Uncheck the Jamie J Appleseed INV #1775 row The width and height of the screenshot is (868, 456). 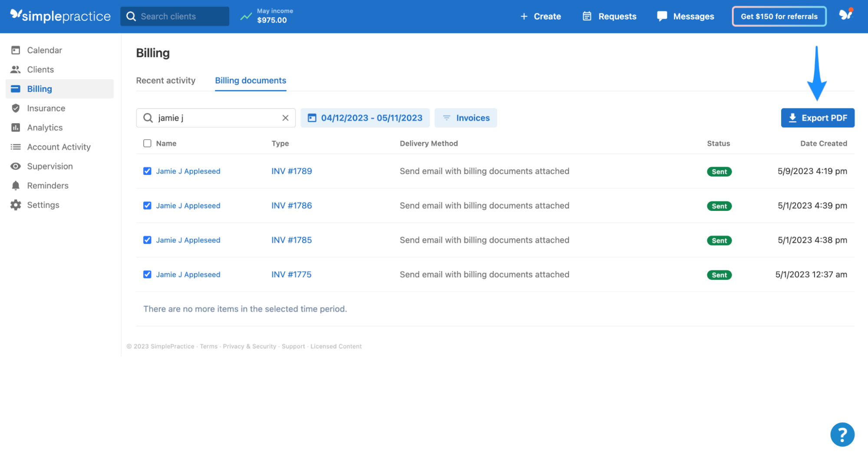pos(147,274)
